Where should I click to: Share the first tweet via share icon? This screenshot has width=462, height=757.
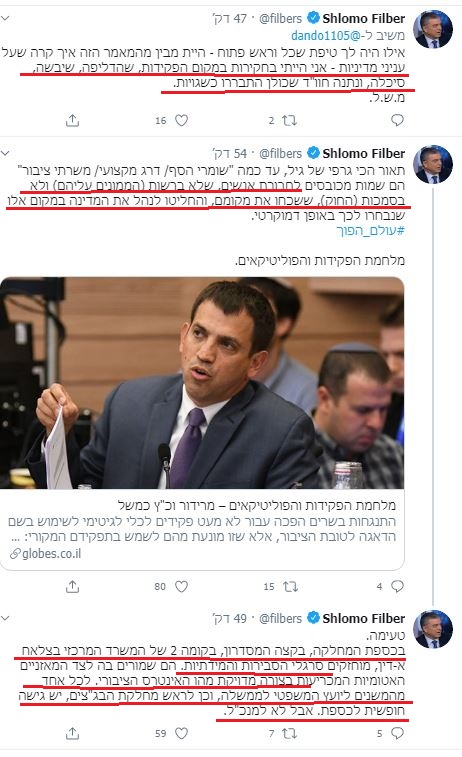pyautogui.click(x=72, y=120)
